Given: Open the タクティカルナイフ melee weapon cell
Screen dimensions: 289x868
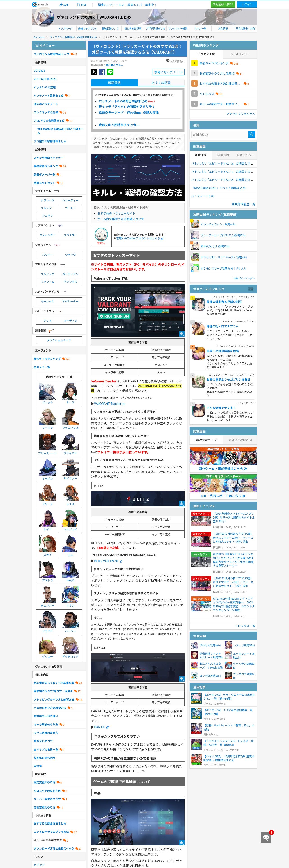Looking at the screenshot, I should click(x=59, y=340).
